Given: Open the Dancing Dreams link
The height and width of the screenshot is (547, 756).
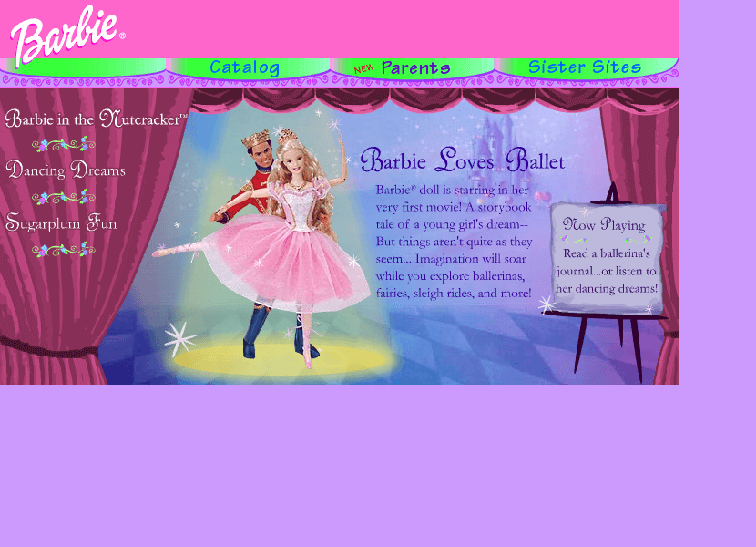Looking at the screenshot, I should tap(66, 170).
